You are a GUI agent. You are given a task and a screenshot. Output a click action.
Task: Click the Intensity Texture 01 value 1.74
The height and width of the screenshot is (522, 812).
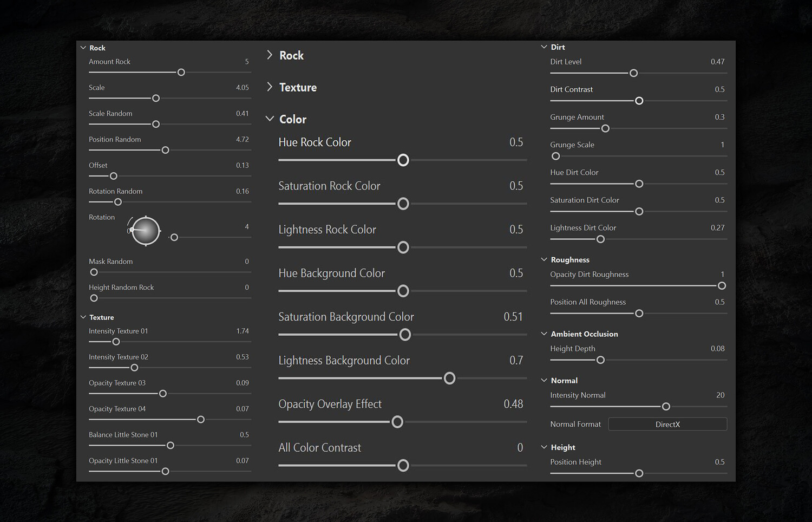[243, 331]
